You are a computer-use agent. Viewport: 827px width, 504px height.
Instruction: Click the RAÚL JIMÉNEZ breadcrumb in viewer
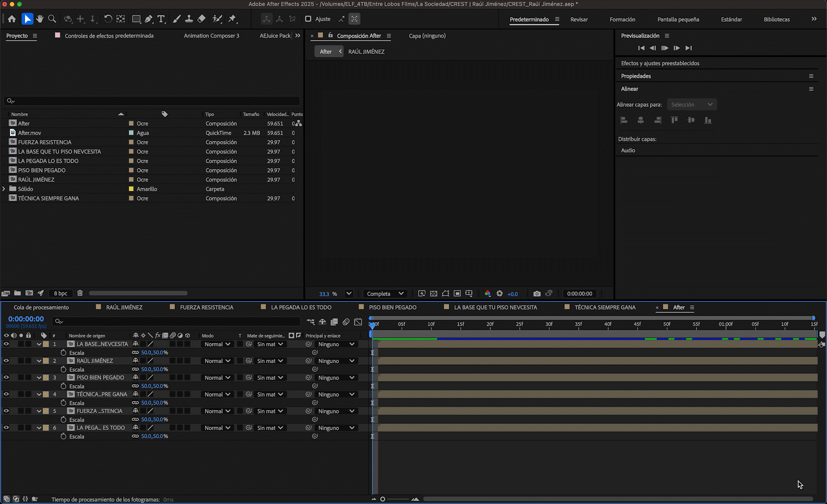366,52
